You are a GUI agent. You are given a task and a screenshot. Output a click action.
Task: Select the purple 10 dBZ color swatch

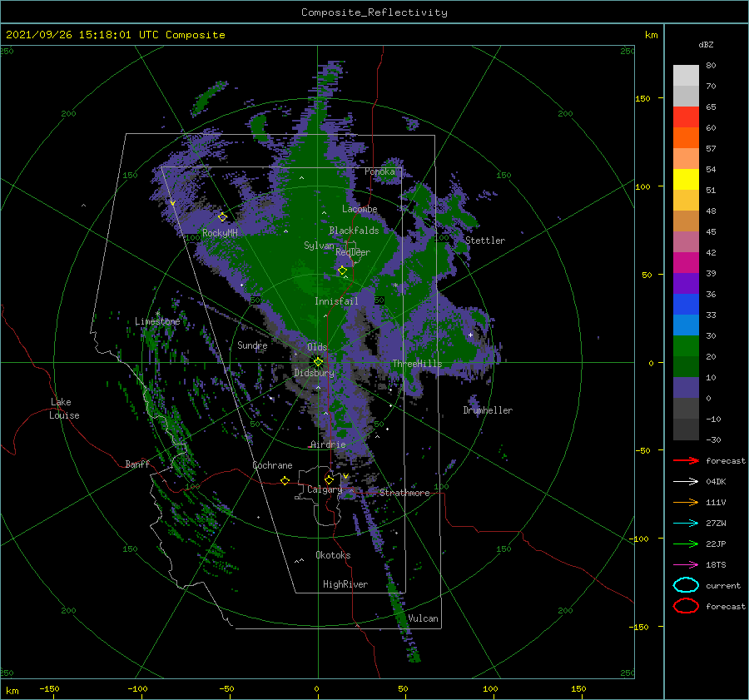point(686,387)
